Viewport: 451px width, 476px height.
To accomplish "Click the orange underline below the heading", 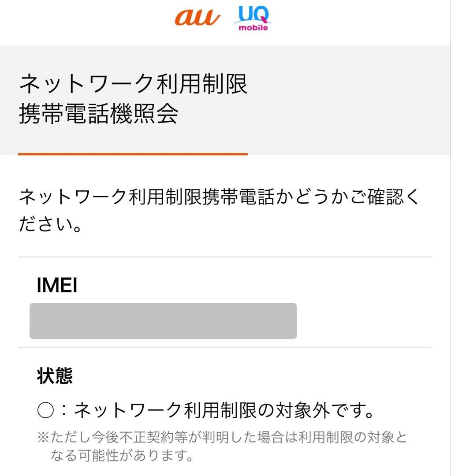I will point(133,154).
